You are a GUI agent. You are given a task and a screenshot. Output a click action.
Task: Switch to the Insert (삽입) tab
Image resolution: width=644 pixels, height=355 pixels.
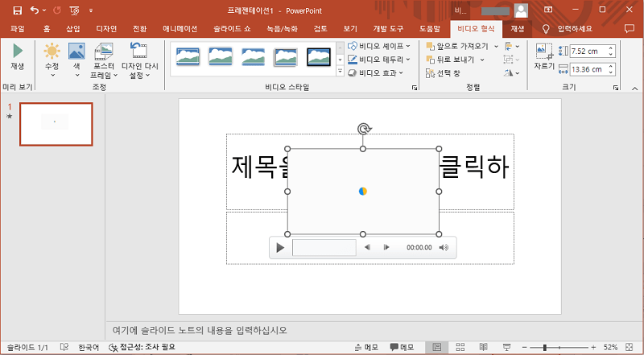pyautogui.click(x=73, y=29)
